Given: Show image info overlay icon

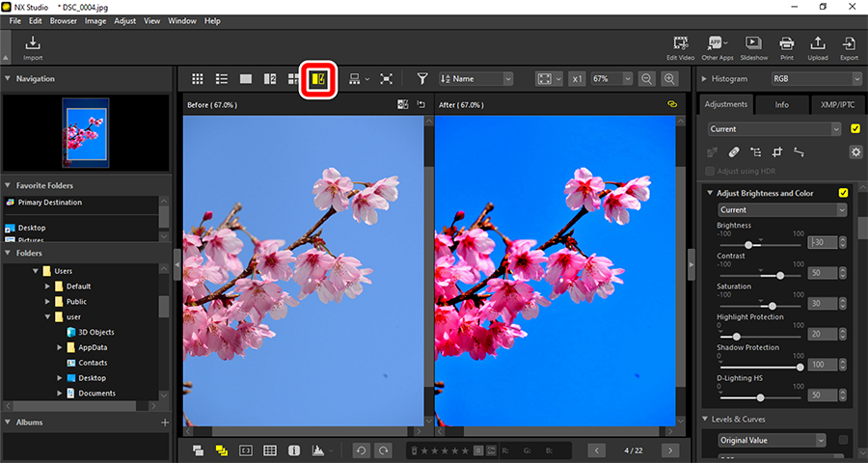Looking at the screenshot, I should 294,450.
